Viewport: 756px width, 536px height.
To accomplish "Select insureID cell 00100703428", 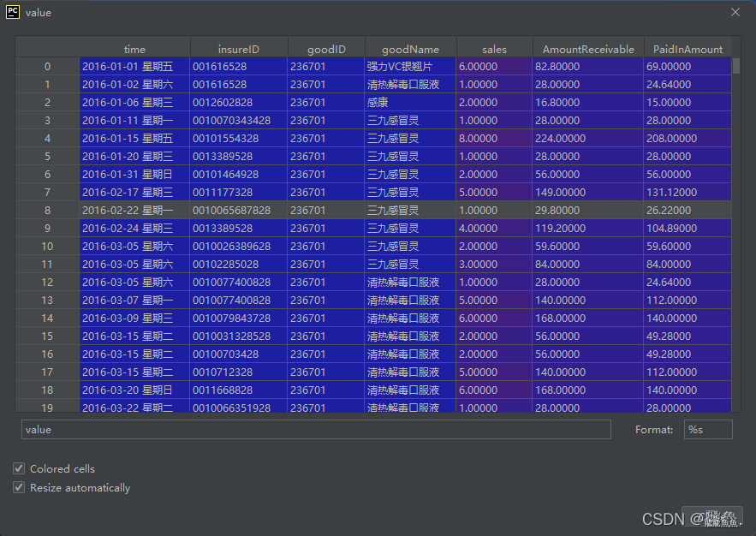I will click(x=239, y=354).
